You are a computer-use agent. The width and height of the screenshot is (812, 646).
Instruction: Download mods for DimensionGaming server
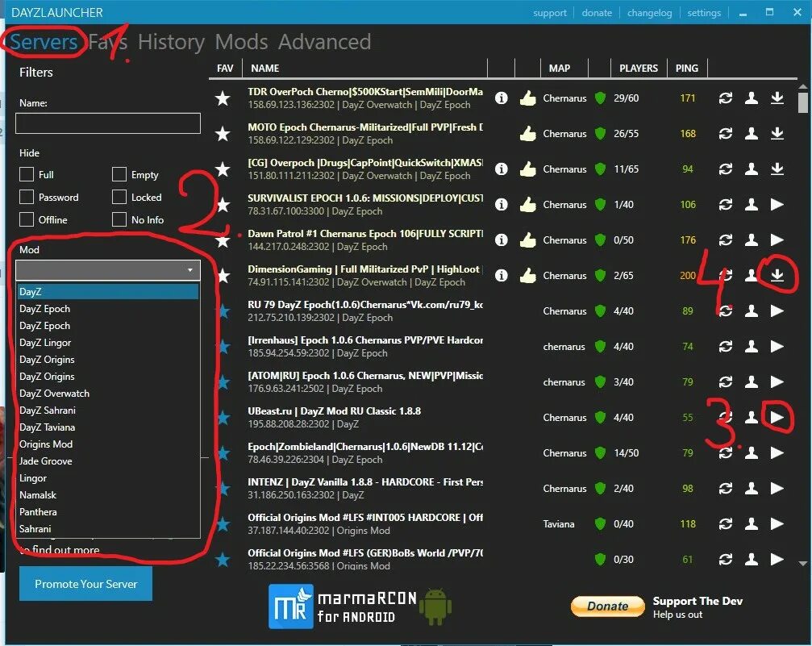pyautogui.click(x=777, y=276)
